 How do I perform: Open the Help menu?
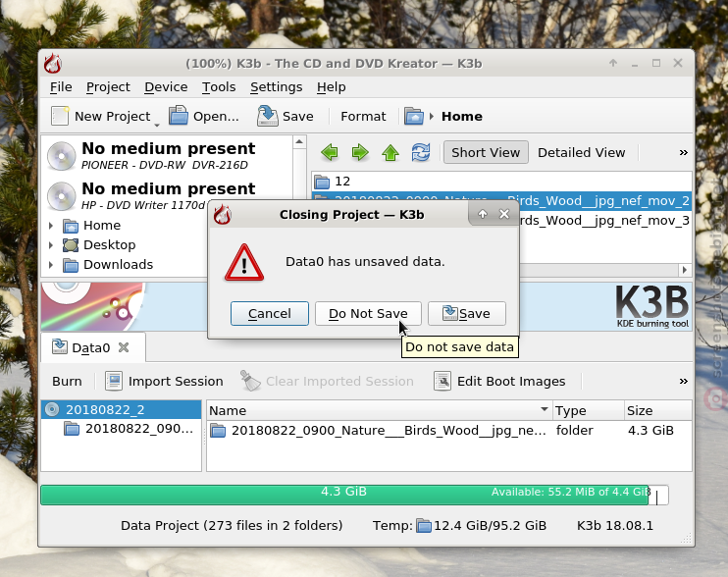pyautogui.click(x=331, y=86)
